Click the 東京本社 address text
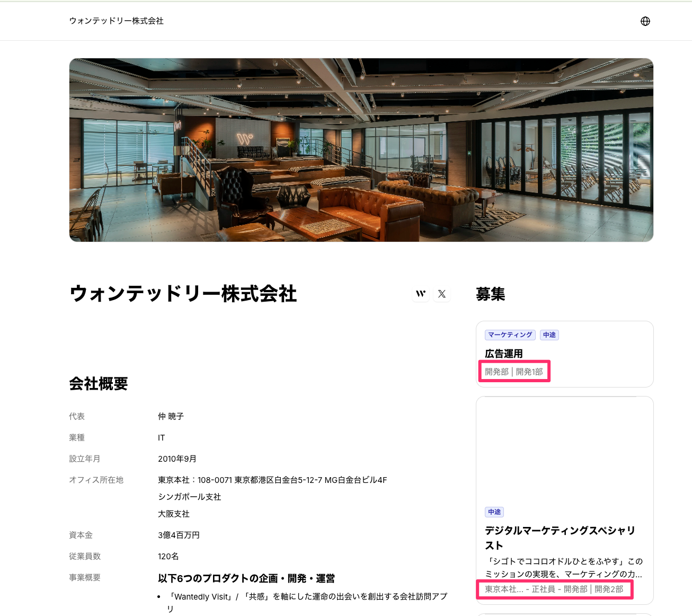Screen dimensions: 692x616 (272, 480)
